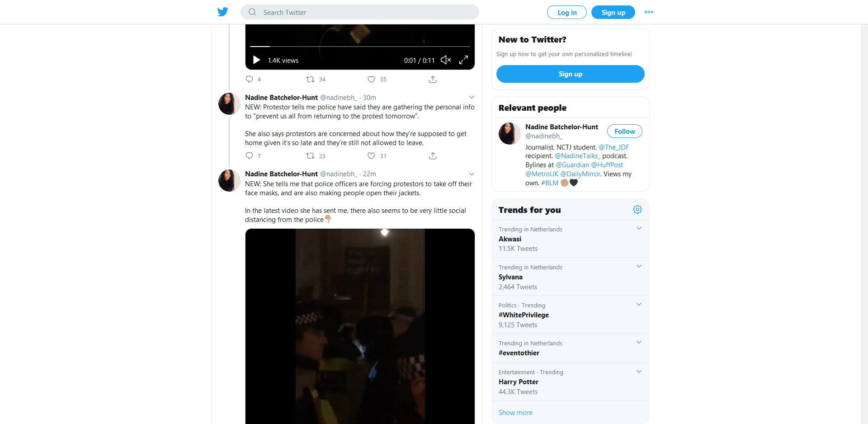Open dropdown caret on the 22m tweet

(472, 174)
